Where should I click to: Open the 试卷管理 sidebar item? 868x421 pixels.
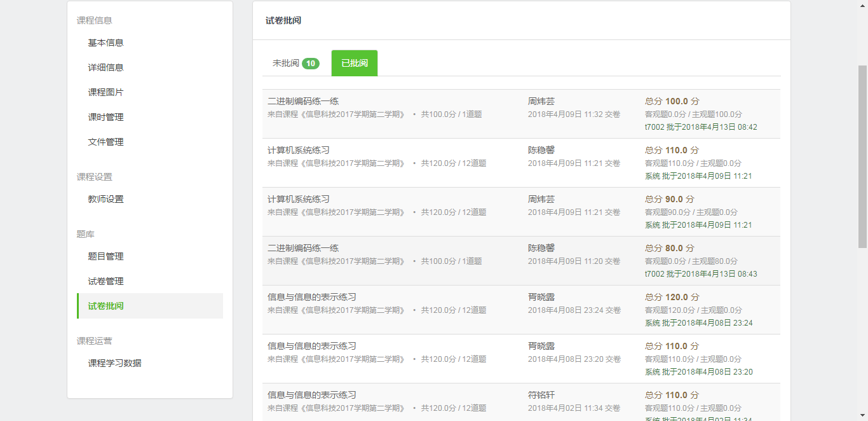105,281
